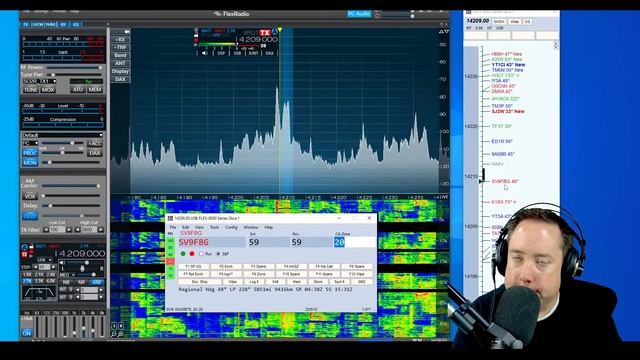Viewport: 640px width, 360px height.
Task: Toggle the ANF button in the slice panel
Action: coord(96,282)
